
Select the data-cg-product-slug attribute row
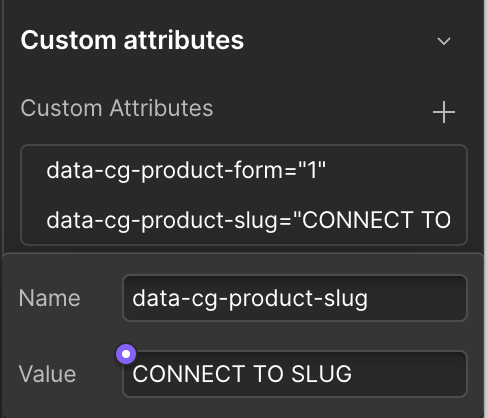(x=244, y=220)
